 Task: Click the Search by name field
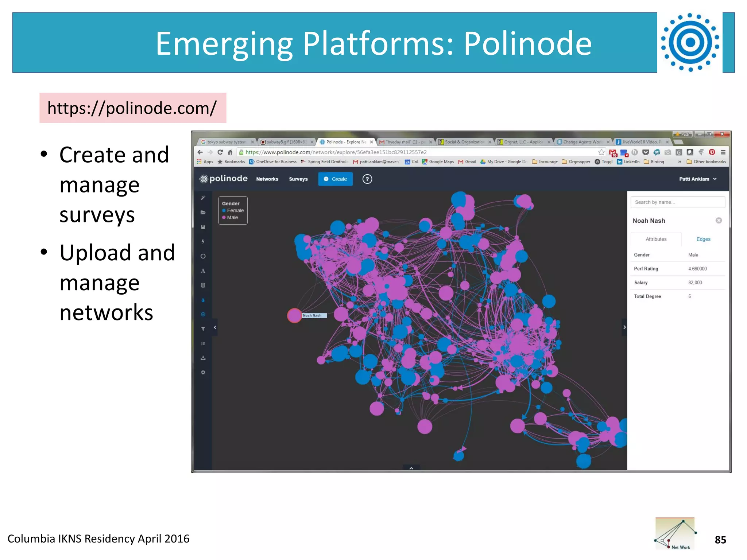point(678,202)
